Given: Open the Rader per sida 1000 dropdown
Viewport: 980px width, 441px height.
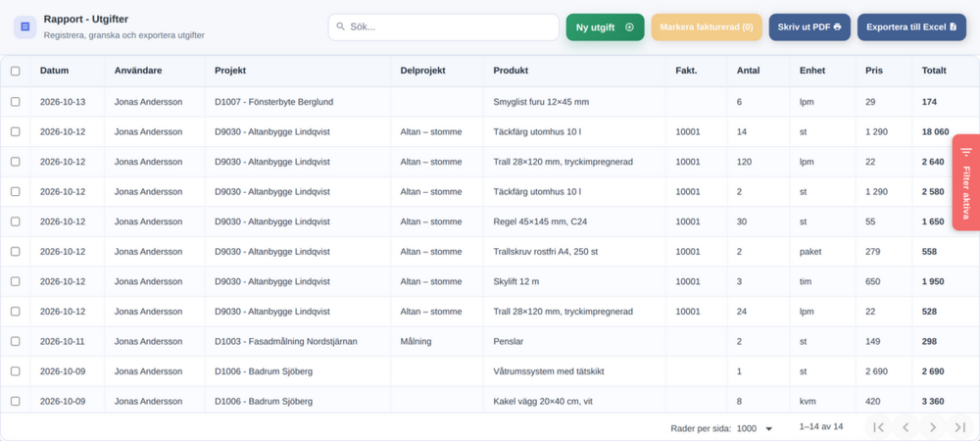Looking at the screenshot, I should point(755,428).
